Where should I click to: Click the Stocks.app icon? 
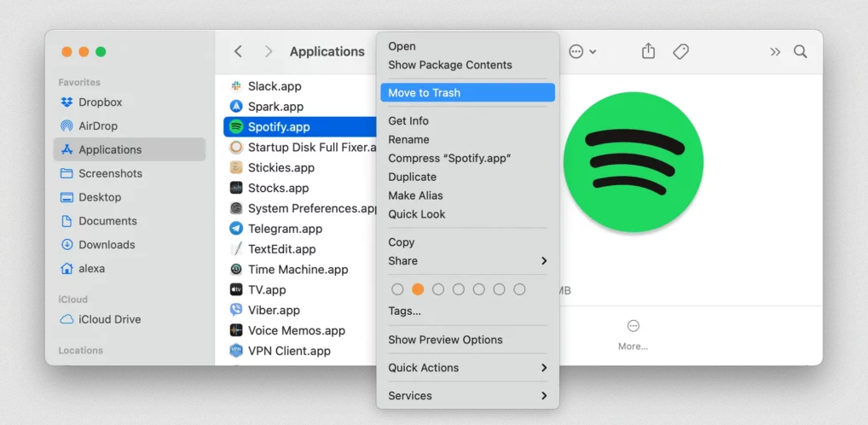coord(236,188)
